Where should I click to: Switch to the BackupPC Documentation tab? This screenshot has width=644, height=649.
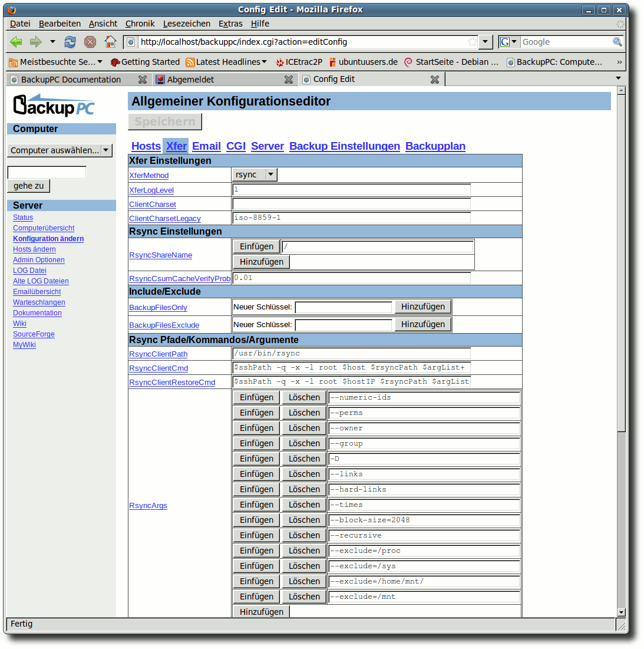[78, 80]
